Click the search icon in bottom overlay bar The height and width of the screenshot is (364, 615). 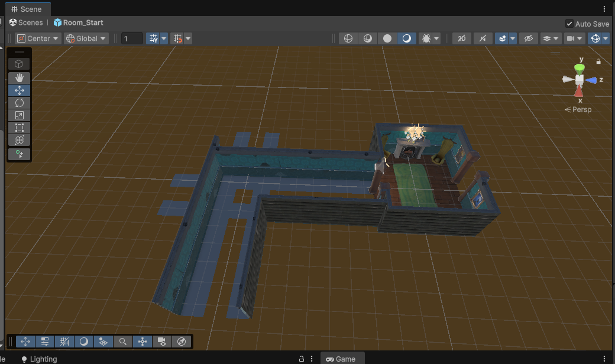point(122,342)
